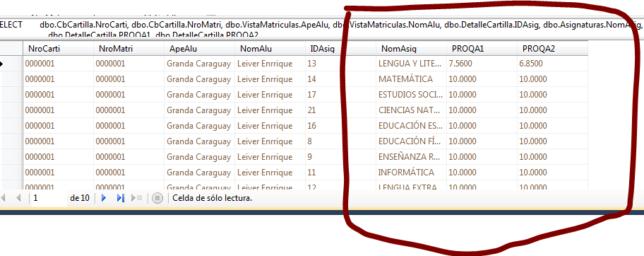Screen dimensions: 644x256
Task: Select the INFORMÁTICA subject cell
Action: pyautogui.click(x=412, y=172)
